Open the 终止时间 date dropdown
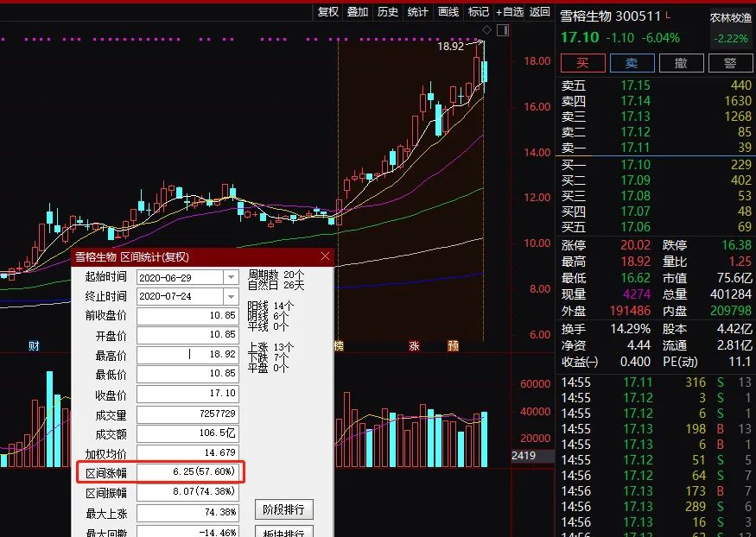This screenshot has width=756, height=537. pos(231,296)
